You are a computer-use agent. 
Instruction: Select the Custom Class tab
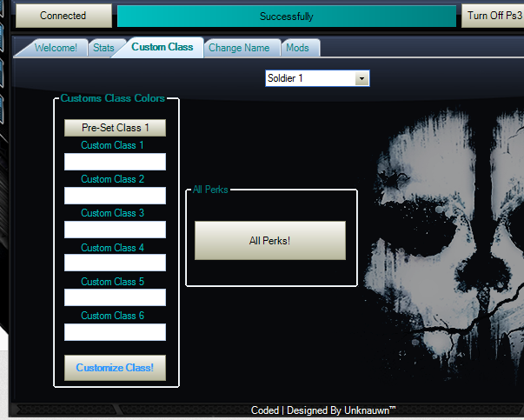[x=163, y=47]
